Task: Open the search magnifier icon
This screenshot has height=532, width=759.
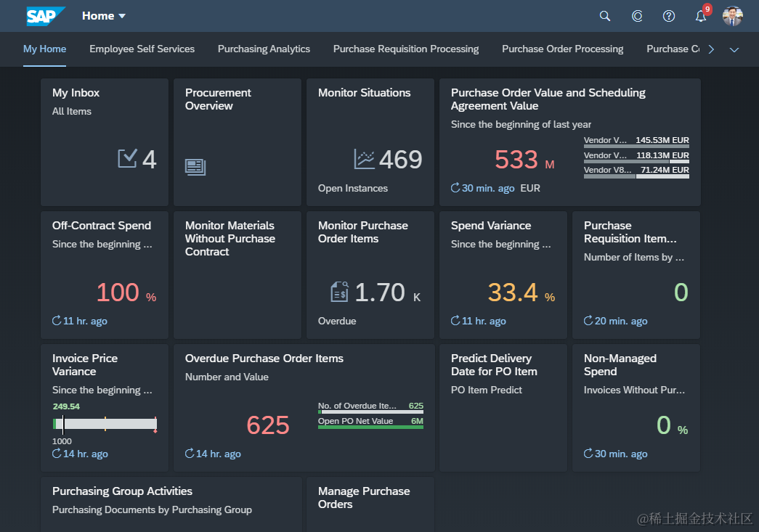Action: 604,16
